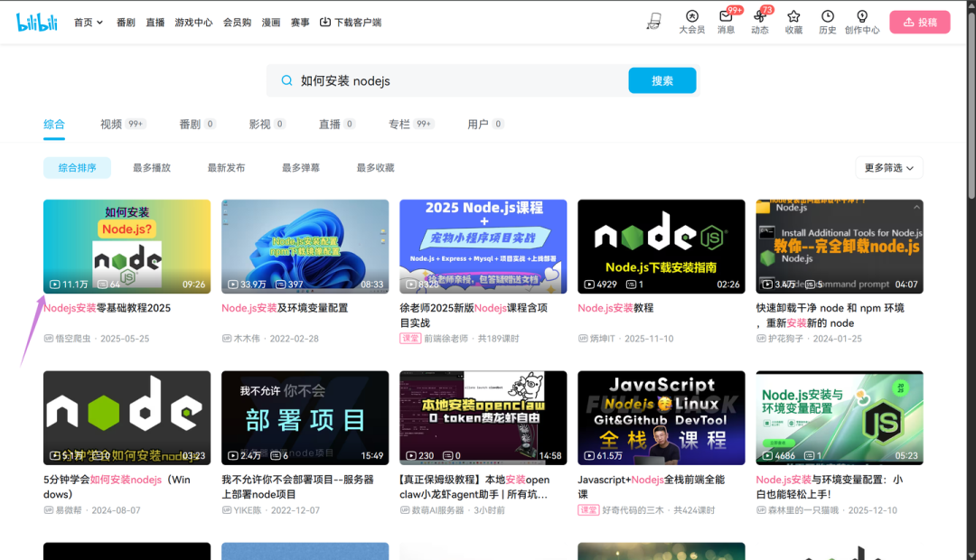Screen dimensions: 976x560
Task: Click the magnifier icon in search box
Action: click(286, 80)
